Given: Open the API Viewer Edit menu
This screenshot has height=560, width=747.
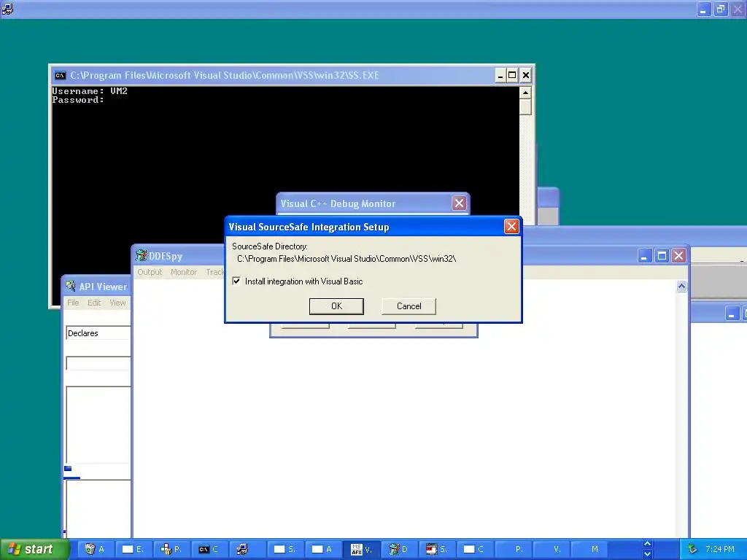Looking at the screenshot, I should point(94,303).
